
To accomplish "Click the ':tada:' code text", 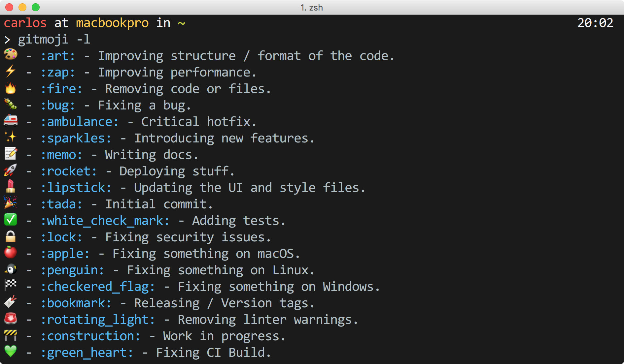I will [61, 204].
